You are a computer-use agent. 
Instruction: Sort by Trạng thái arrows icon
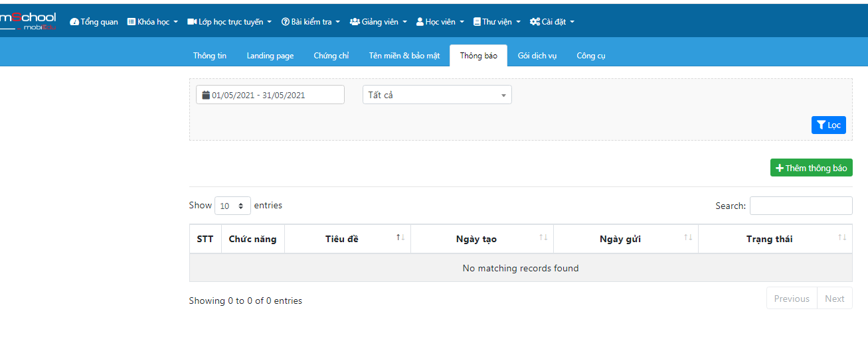[842, 238]
